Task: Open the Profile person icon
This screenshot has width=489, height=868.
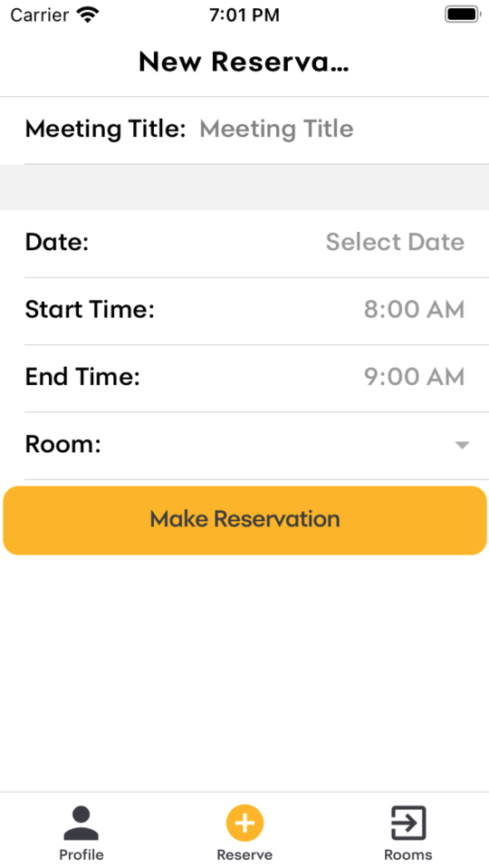Action: coord(81,823)
